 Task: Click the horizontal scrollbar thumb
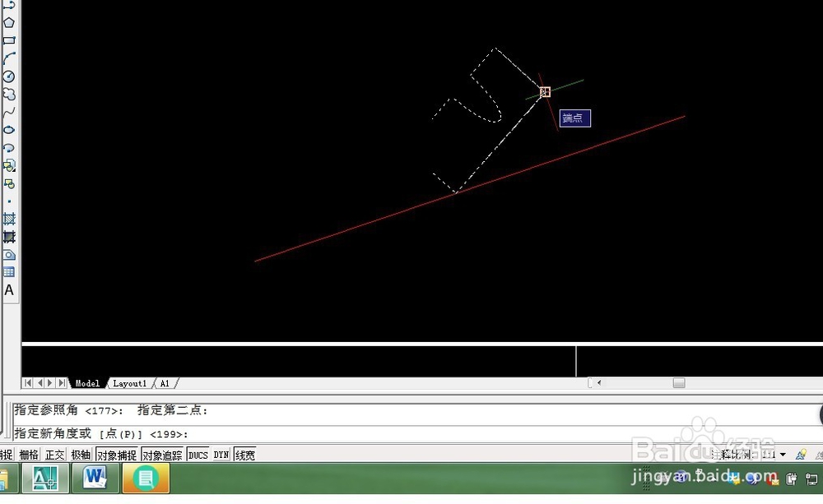(x=679, y=383)
